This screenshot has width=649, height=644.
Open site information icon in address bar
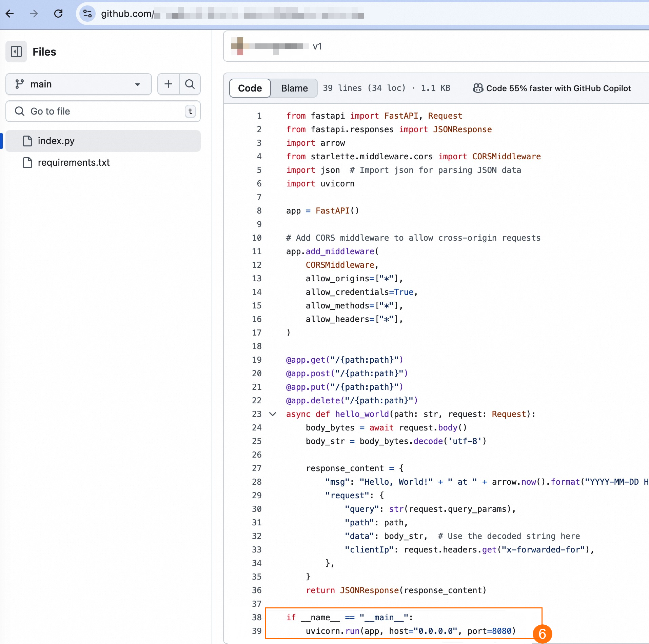click(x=87, y=14)
